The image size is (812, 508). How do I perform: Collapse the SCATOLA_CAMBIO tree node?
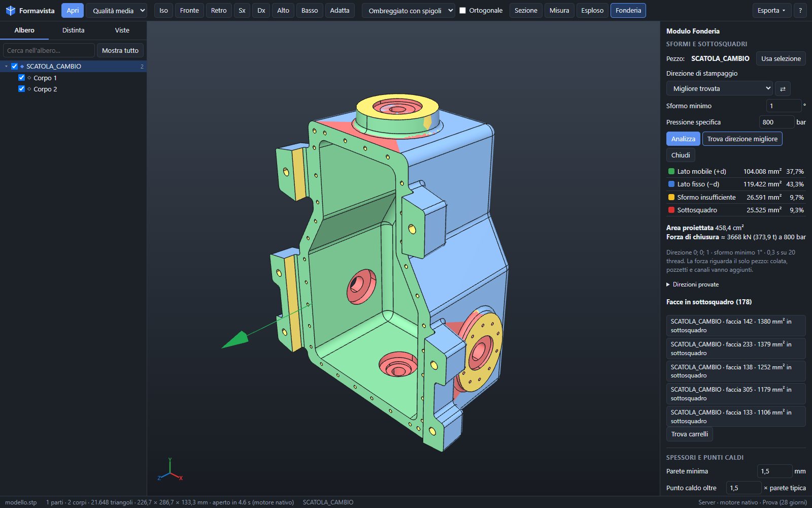pos(6,67)
